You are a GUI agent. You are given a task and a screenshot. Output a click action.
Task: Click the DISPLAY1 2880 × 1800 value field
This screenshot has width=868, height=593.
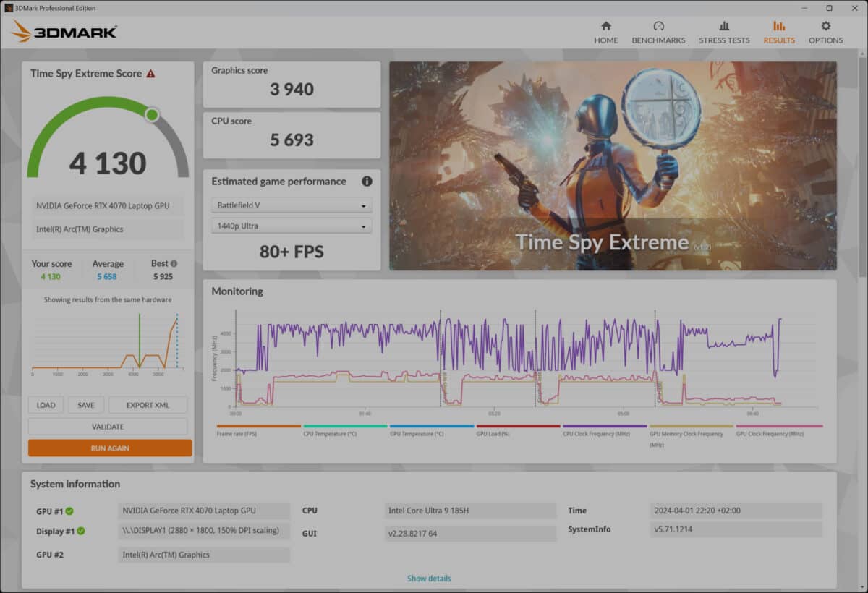click(x=204, y=531)
